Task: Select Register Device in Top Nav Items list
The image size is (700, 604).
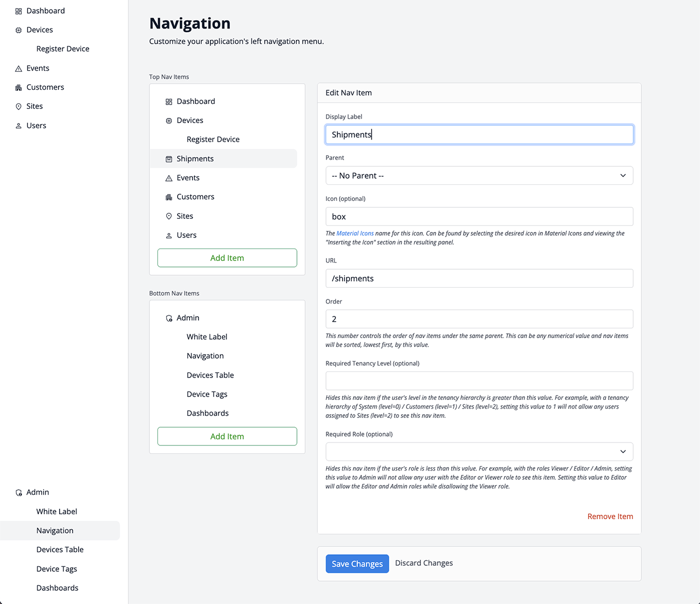Action: 213,140
